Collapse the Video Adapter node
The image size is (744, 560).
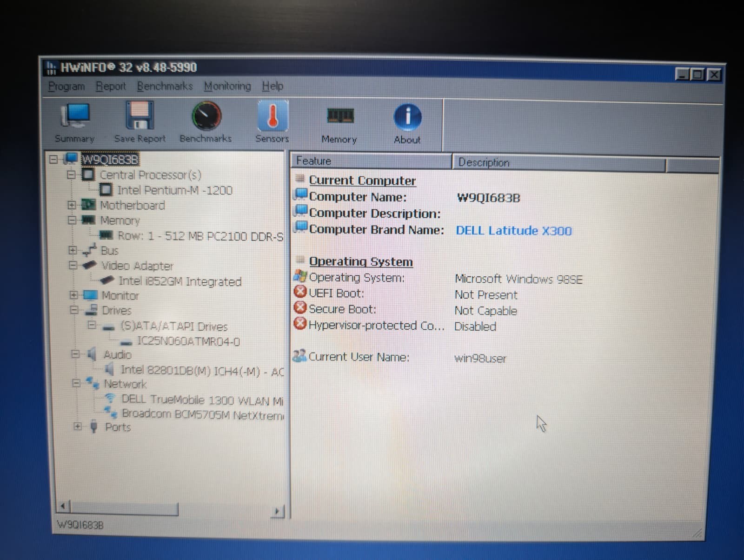tap(73, 265)
